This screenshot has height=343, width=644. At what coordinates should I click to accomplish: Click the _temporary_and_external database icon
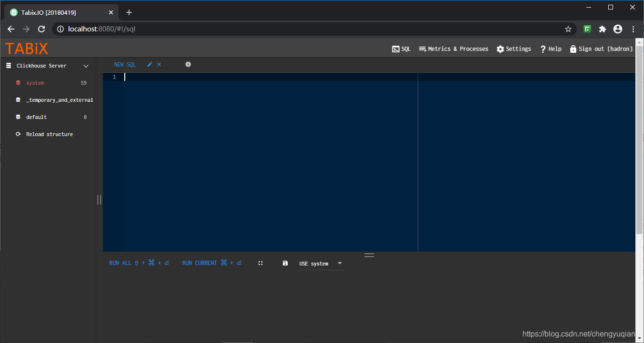(x=18, y=100)
